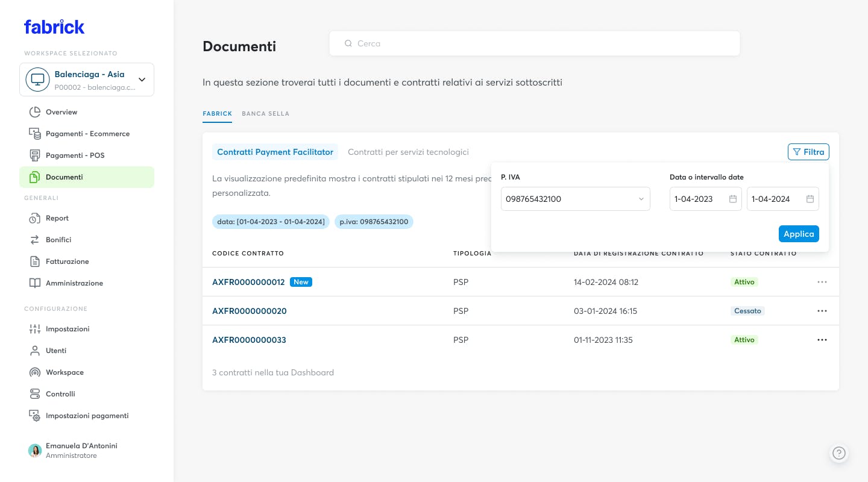
Task: Click the Amministrazione book icon
Action: [x=35, y=283]
